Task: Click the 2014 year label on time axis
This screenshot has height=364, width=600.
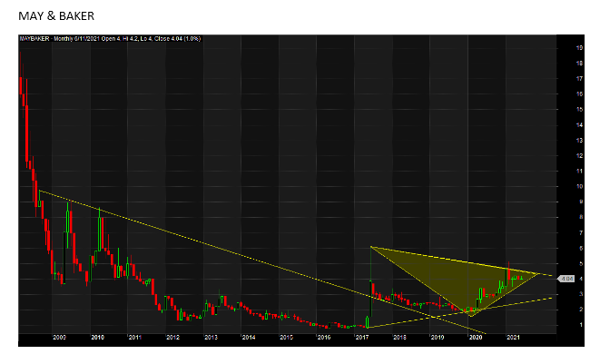Action: coord(249,337)
